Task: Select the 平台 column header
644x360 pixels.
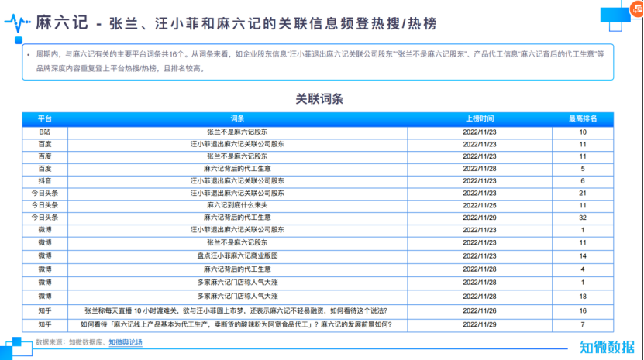Action: (x=45, y=118)
